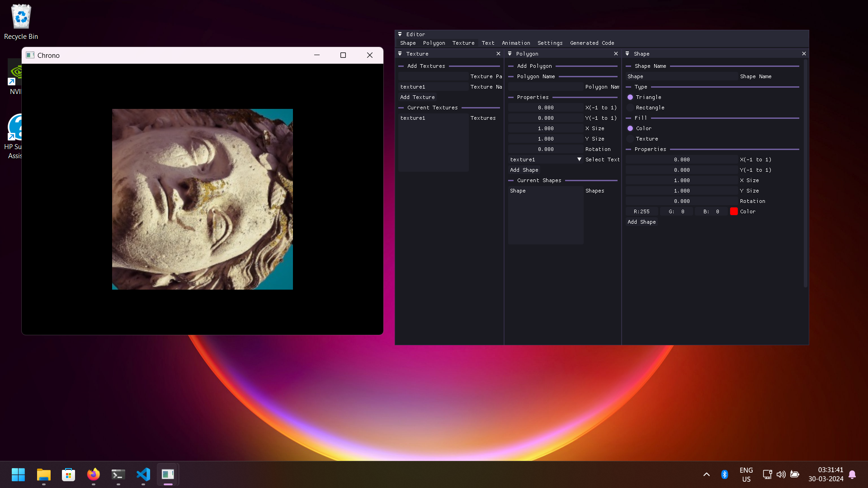Open File Explorer from the taskbar
Viewport: 868px width, 488px height.
pos(43,474)
